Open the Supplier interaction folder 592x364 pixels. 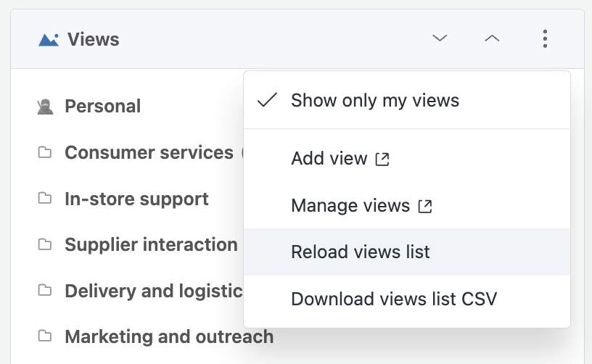pos(151,244)
